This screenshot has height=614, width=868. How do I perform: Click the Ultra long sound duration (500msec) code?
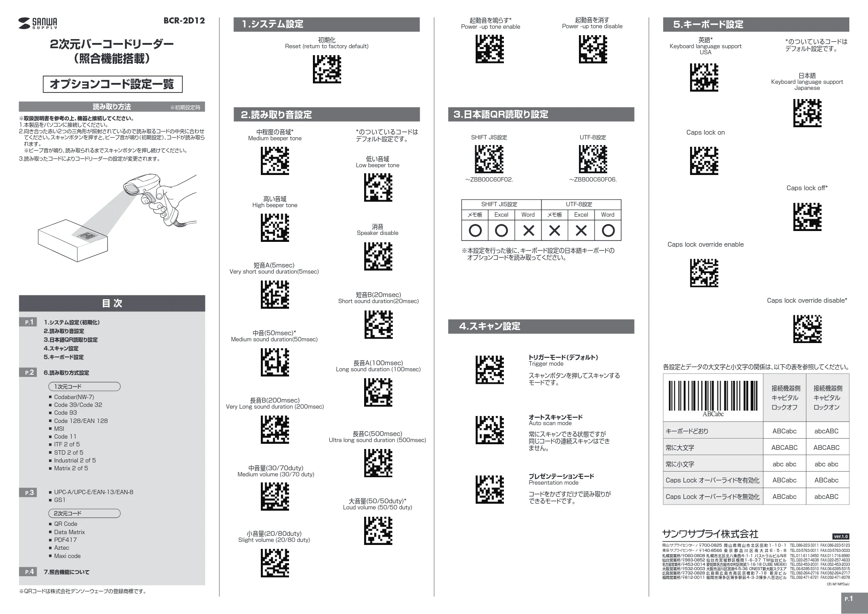pos(378,463)
